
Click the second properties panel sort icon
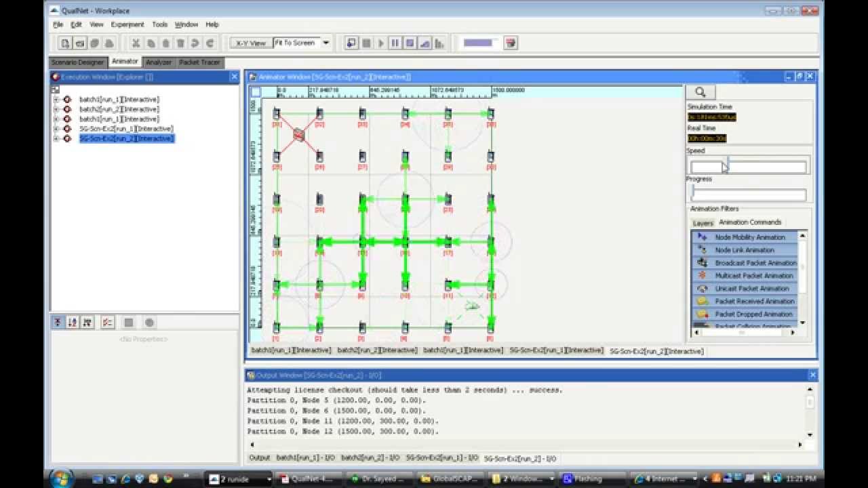coord(73,323)
